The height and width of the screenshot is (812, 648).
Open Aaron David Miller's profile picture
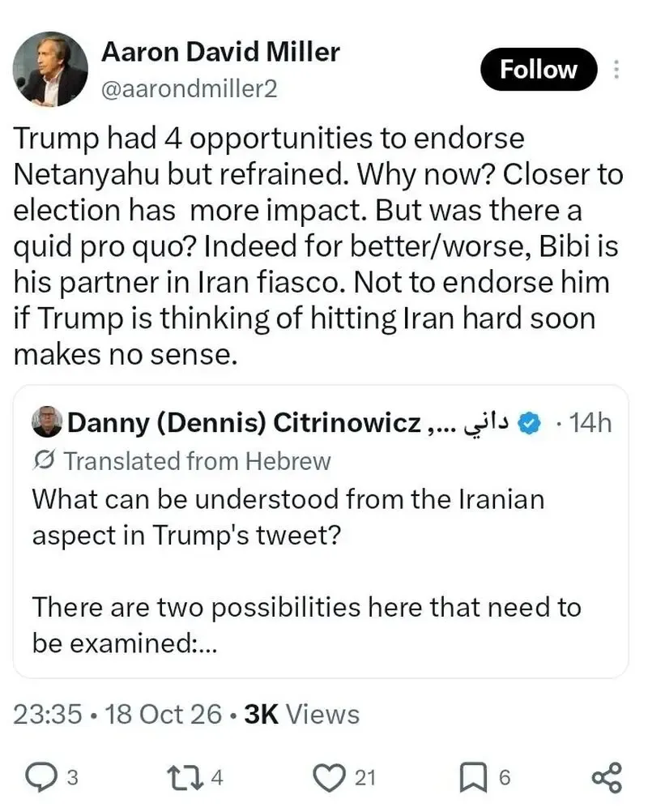click(x=50, y=70)
